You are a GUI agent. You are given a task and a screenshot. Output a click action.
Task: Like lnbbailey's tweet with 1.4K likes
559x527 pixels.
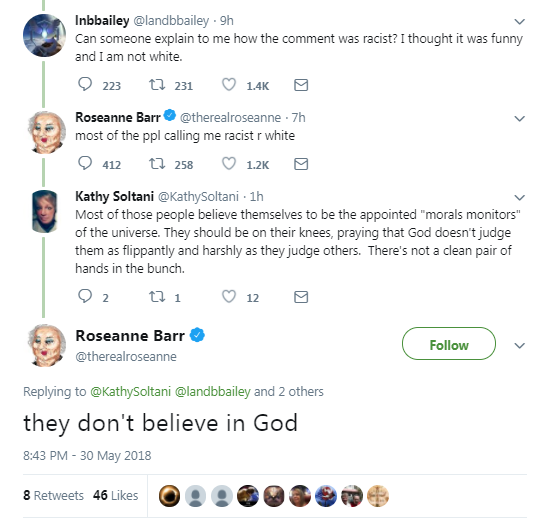tap(229, 85)
